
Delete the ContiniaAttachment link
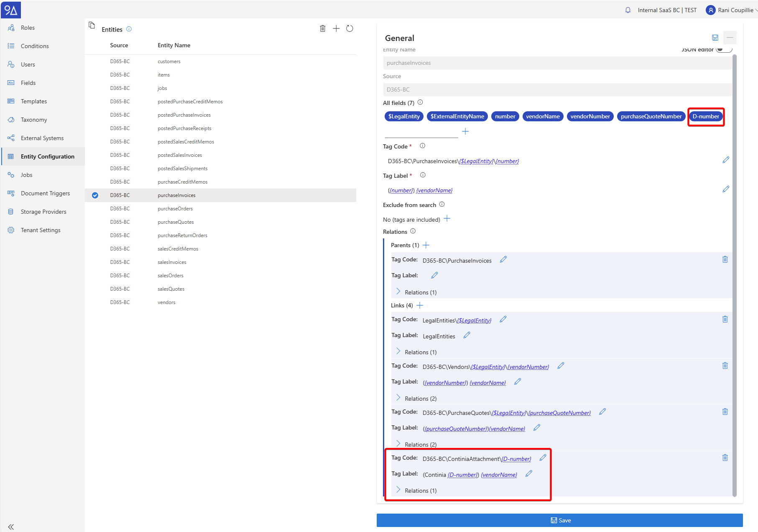tap(725, 458)
